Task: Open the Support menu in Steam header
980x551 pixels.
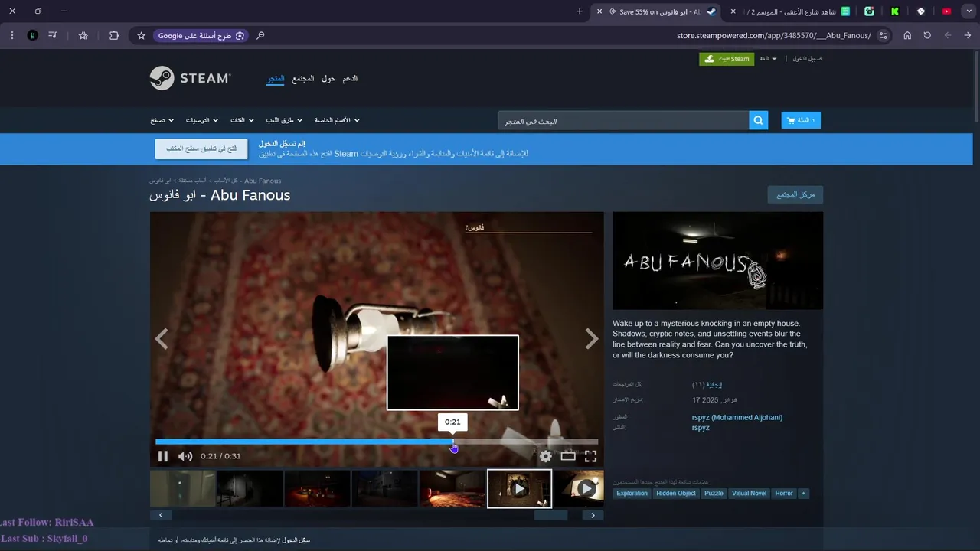Action: tap(350, 79)
